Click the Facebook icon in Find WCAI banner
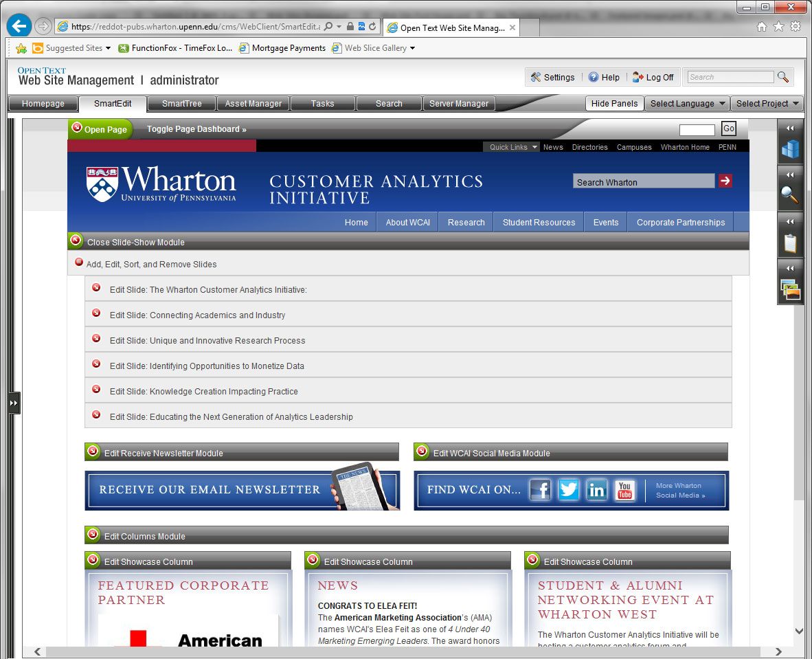812x659 pixels. 540,489
